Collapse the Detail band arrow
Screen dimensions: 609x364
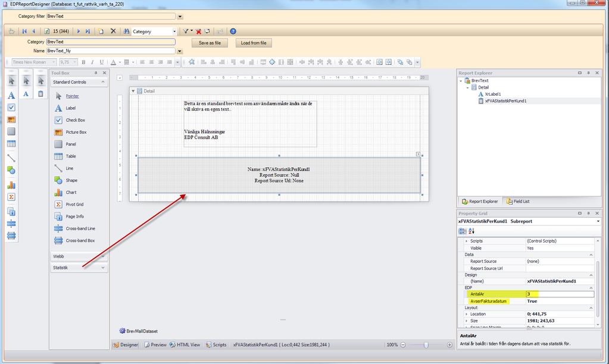click(133, 91)
